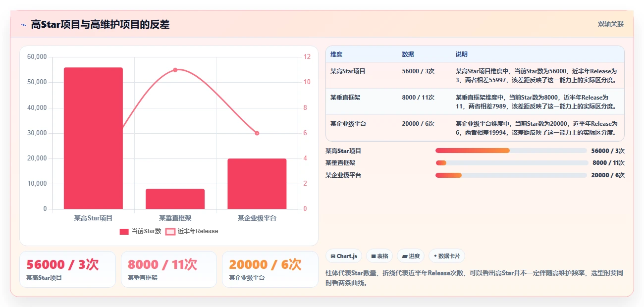Click the description mentioning 两者相差19994
This screenshot has width=644, height=307.
(x=537, y=128)
